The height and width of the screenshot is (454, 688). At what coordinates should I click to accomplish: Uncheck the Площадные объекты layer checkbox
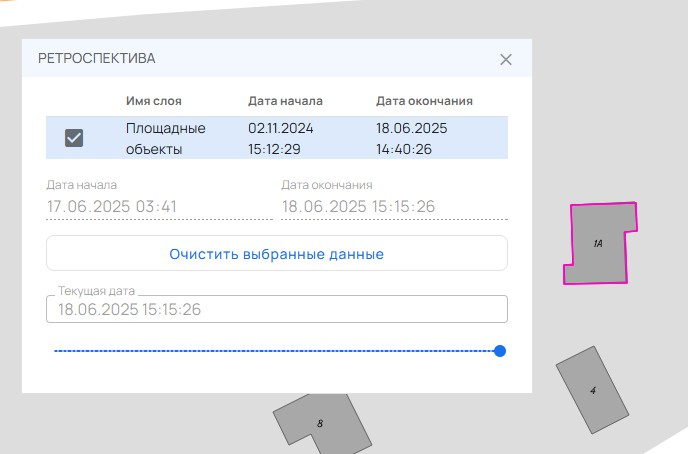(x=74, y=138)
